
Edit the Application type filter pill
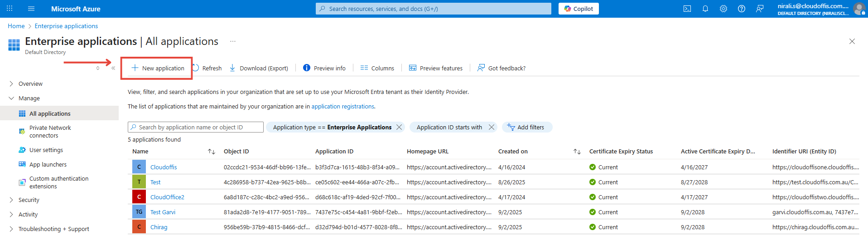[x=332, y=128]
